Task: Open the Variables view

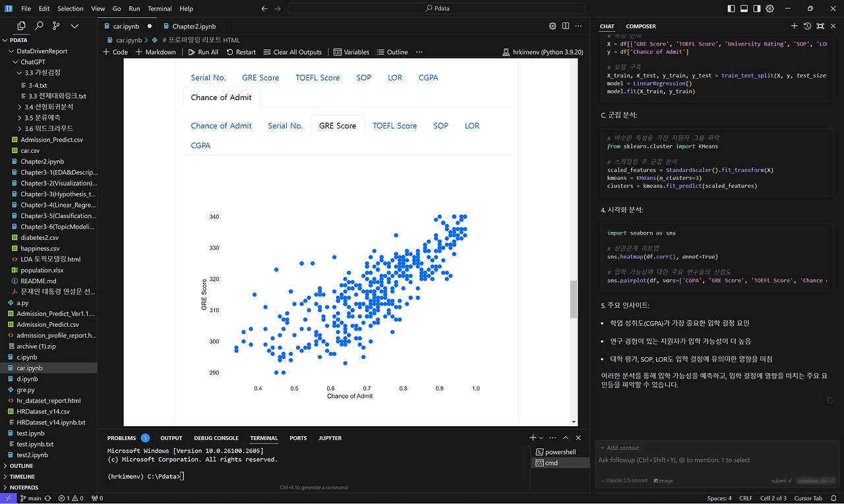Action: [x=351, y=52]
